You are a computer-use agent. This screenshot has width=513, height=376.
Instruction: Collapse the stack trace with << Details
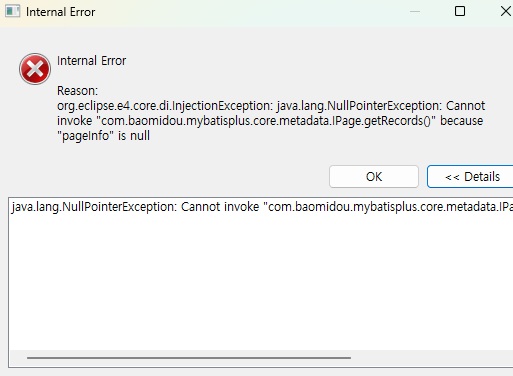coord(470,177)
